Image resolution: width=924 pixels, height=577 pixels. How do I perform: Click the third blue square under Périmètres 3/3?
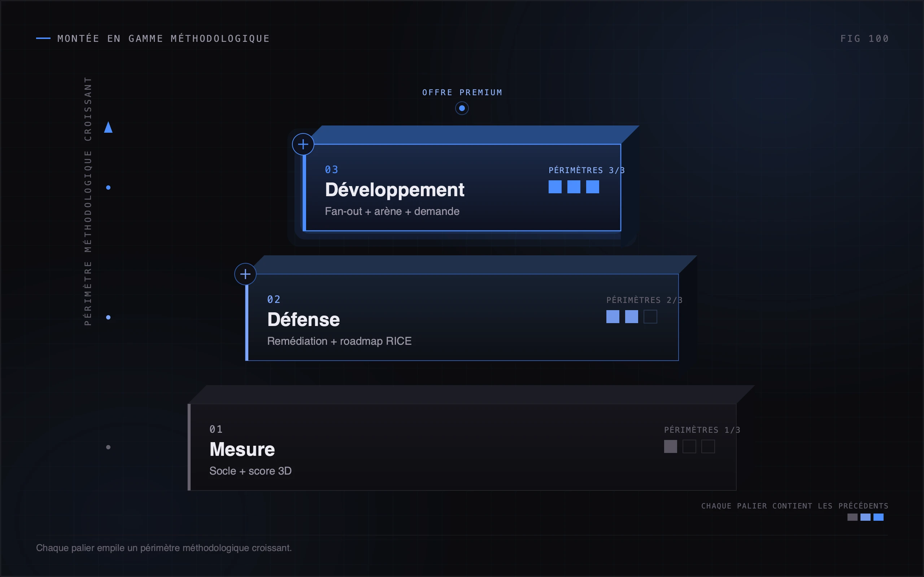[593, 187]
